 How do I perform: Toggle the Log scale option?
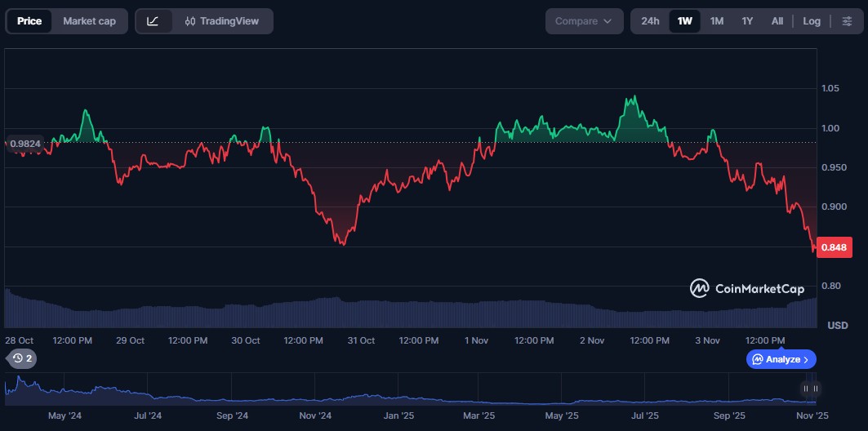click(811, 21)
